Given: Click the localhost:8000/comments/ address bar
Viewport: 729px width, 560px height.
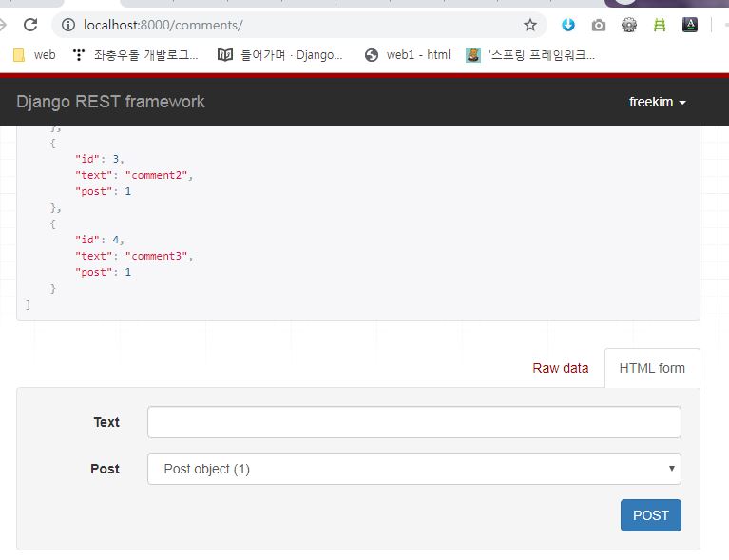Looking at the screenshot, I should point(297,25).
